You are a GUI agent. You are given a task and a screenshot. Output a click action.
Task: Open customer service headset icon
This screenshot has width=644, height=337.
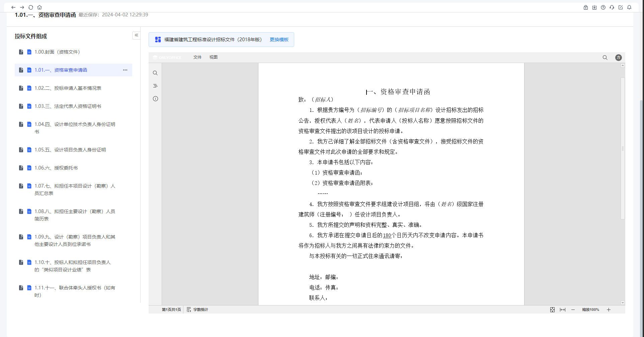(x=612, y=7)
